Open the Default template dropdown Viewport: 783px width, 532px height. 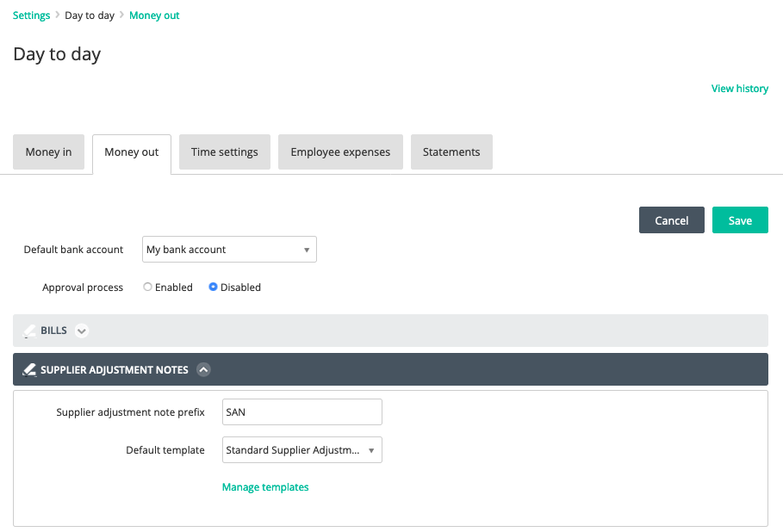pos(302,449)
